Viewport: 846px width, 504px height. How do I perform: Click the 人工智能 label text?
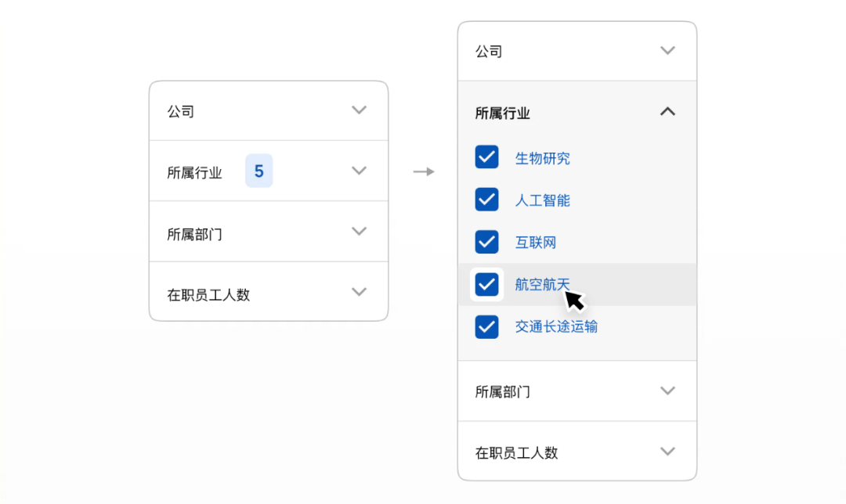click(x=542, y=200)
